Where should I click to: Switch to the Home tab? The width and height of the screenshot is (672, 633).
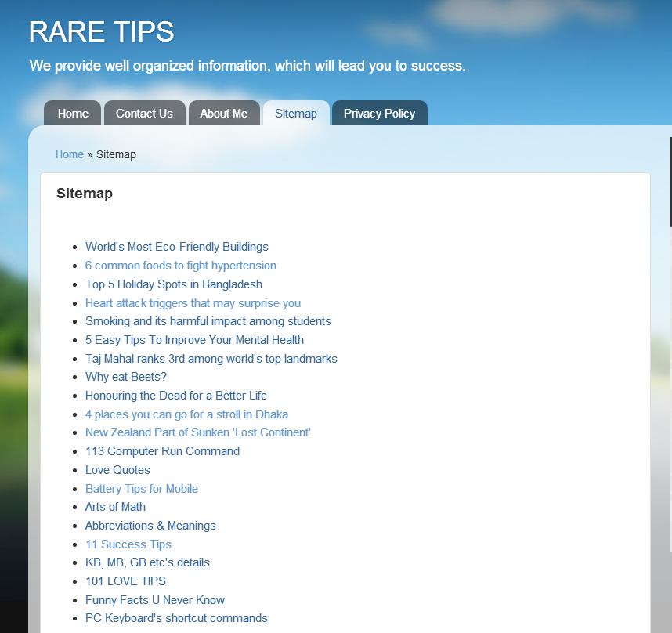tap(72, 113)
